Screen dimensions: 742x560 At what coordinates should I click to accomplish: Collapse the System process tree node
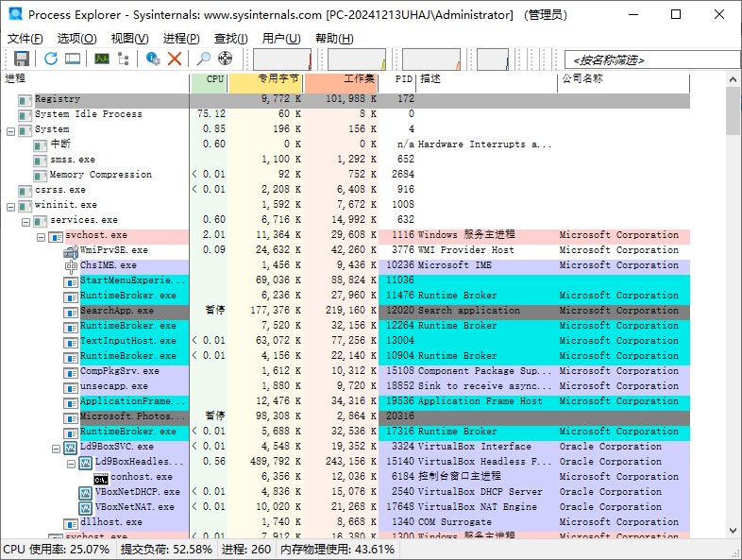(x=11, y=131)
